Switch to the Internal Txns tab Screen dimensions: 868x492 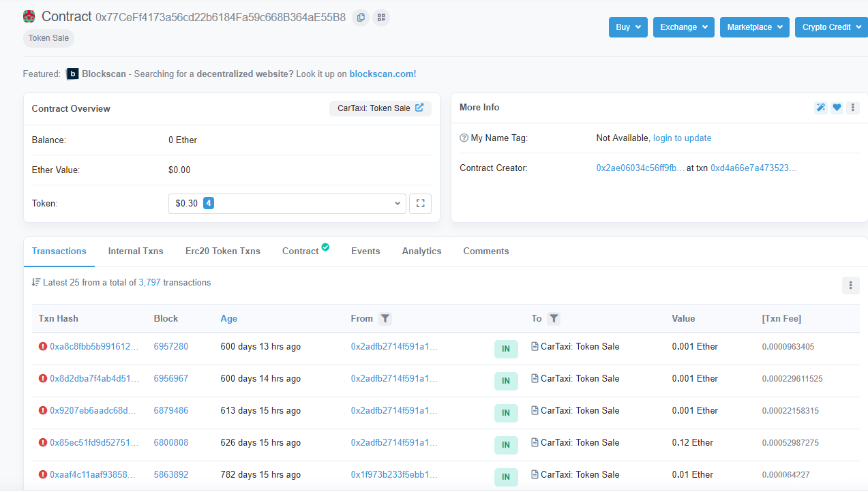tap(136, 251)
